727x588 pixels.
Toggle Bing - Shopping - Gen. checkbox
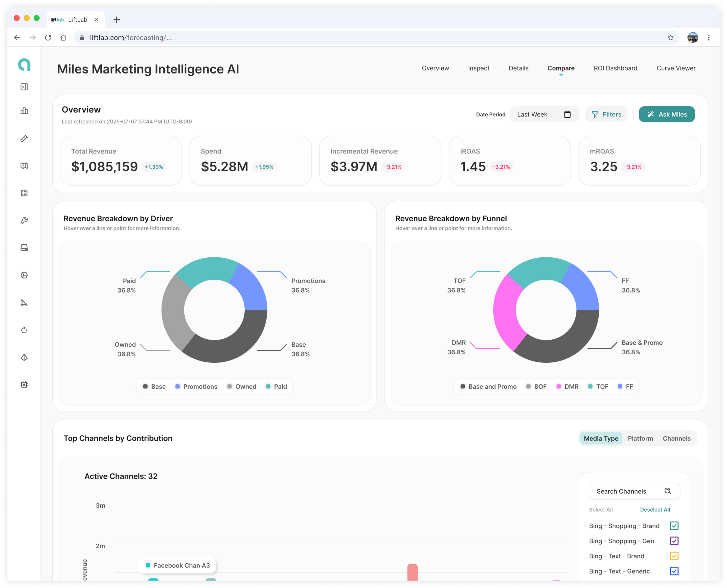coord(674,541)
